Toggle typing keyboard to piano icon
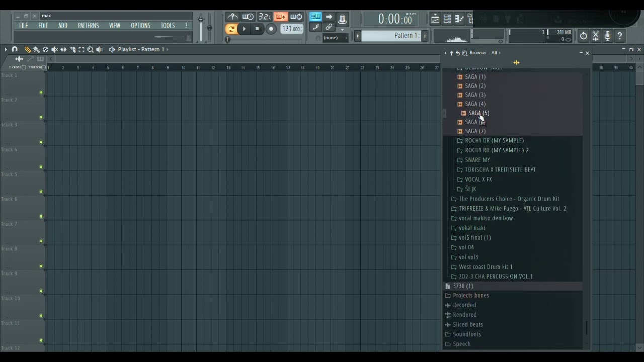This screenshot has height=362, width=644. point(315,17)
